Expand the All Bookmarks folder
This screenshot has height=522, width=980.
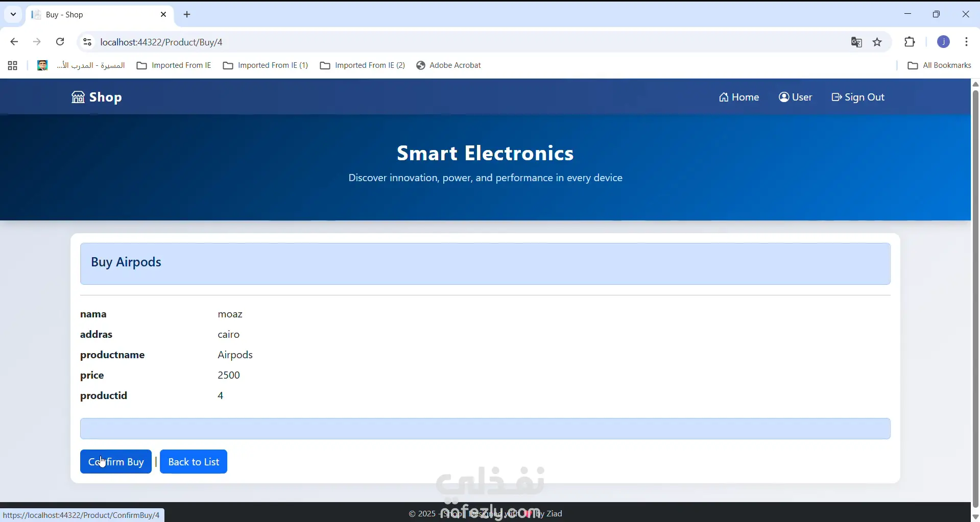(940, 65)
